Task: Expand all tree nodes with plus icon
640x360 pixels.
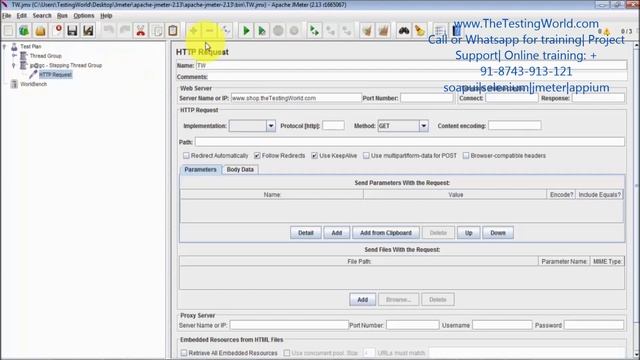Action: pos(193,31)
